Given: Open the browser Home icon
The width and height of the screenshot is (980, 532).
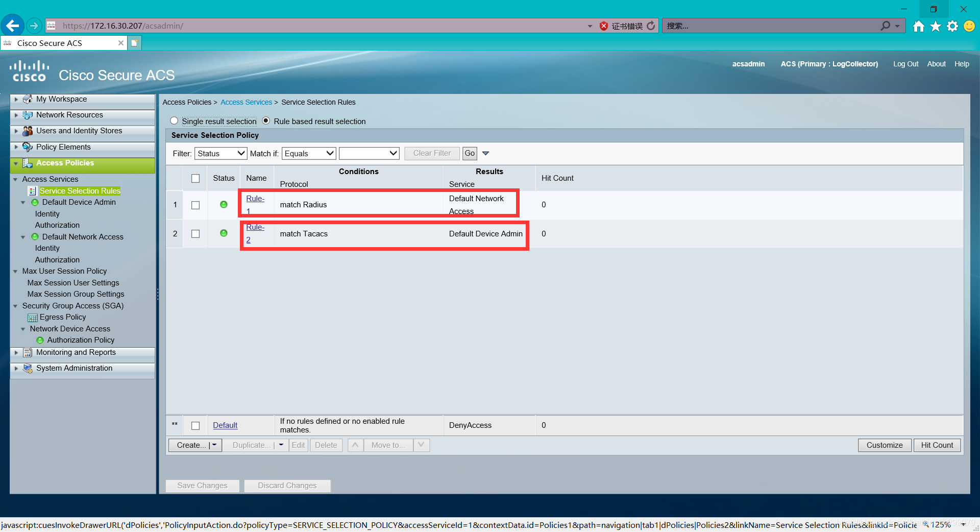Looking at the screenshot, I should [919, 26].
